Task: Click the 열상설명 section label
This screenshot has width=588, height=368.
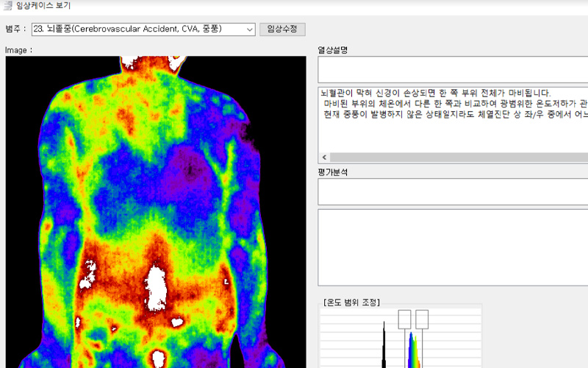Action: point(333,50)
